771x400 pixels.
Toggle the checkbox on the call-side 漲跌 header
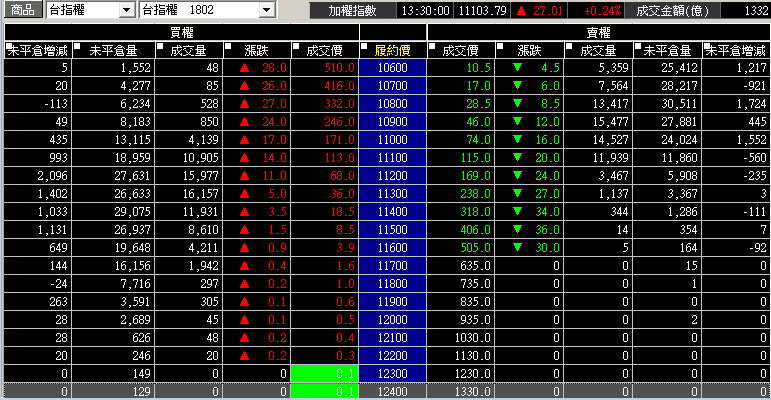pos(228,46)
